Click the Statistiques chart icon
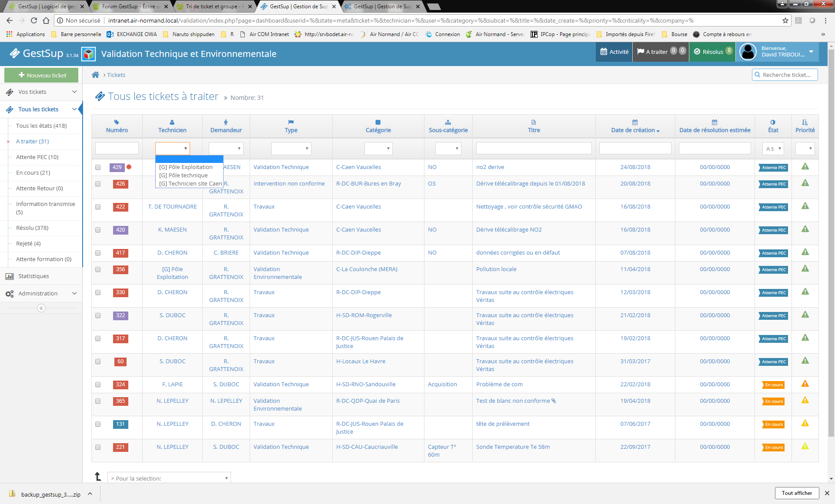 click(x=10, y=276)
